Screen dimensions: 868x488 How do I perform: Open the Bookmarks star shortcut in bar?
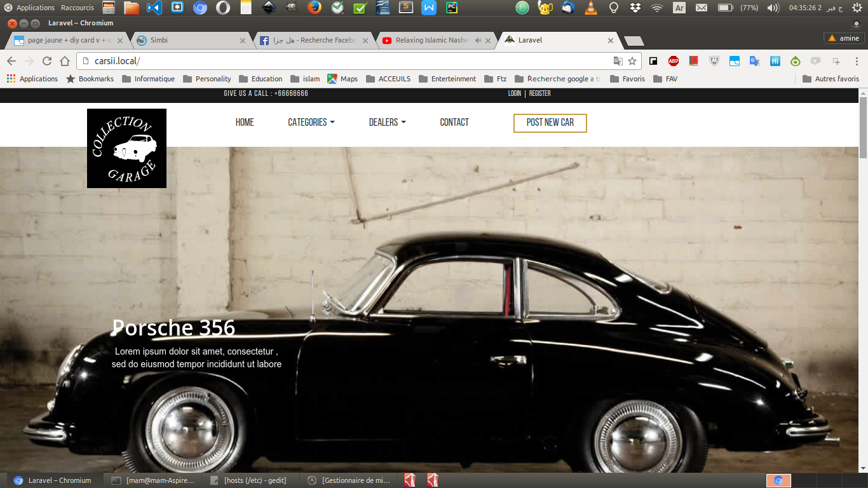(x=90, y=79)
